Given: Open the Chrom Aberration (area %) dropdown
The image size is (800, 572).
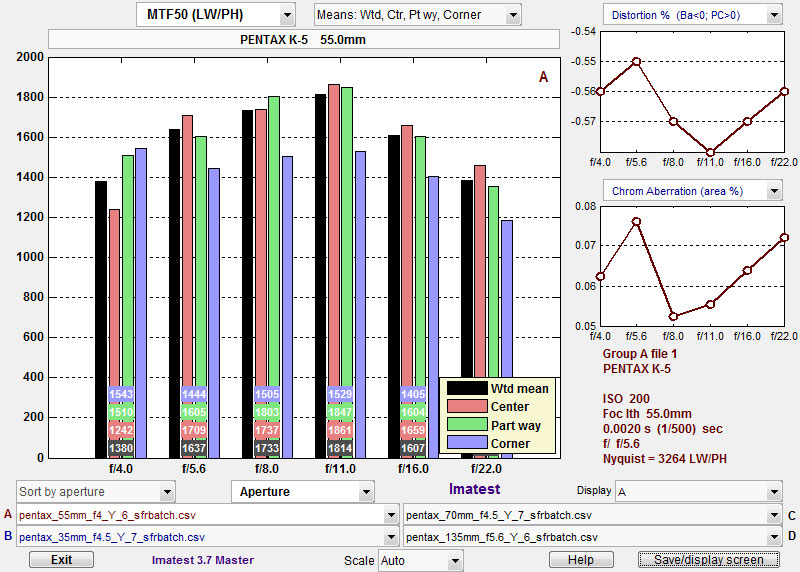Looking at the screenshot, I should [x=692, y=191].
